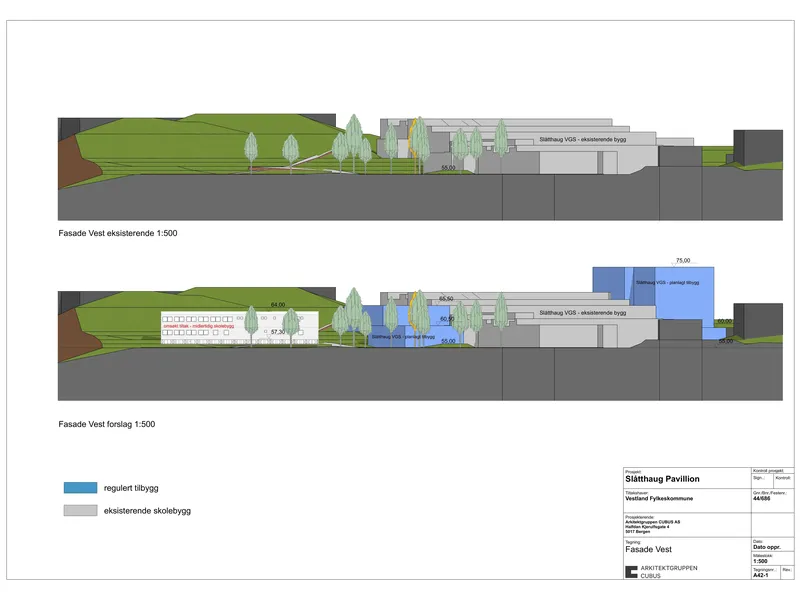Click the 'Fasade Vest' drawing name in title block
The height and width of the screenshot is (600, 800).
(x=648, y=549)
